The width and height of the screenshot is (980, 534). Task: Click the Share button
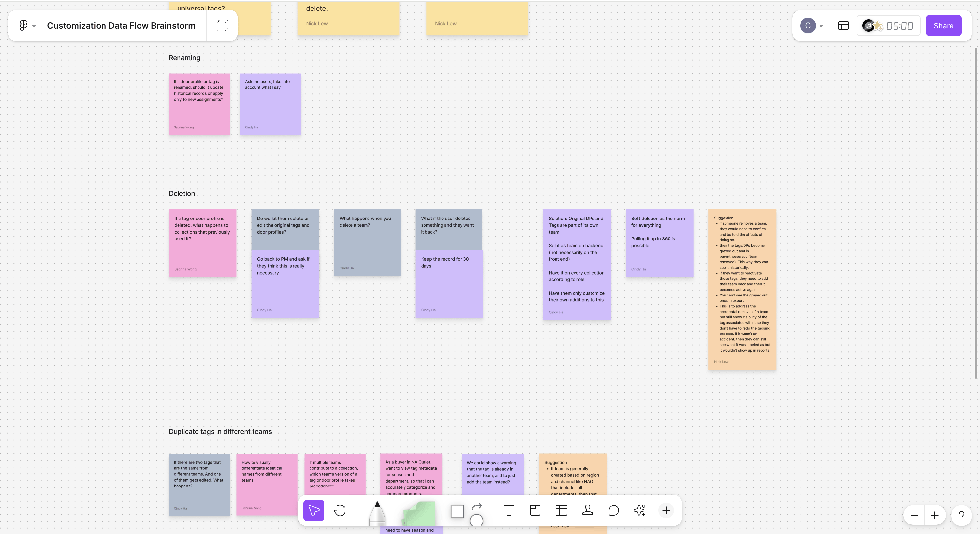(x=943, y=26)
